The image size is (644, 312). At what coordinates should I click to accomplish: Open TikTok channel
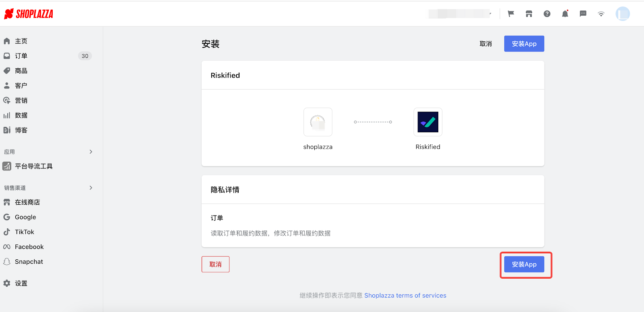[25, 232]
